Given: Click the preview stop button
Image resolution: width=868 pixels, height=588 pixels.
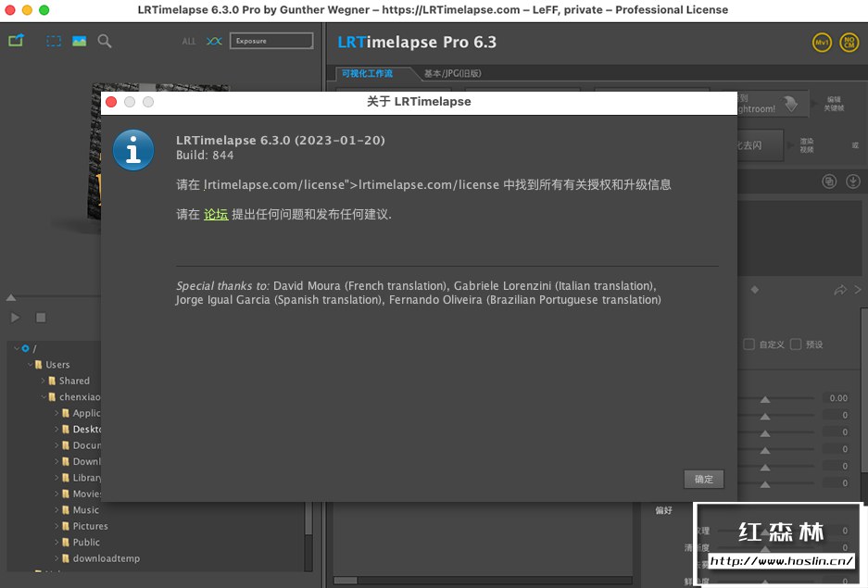Looking at the screenshot, I should pos(41,318).
